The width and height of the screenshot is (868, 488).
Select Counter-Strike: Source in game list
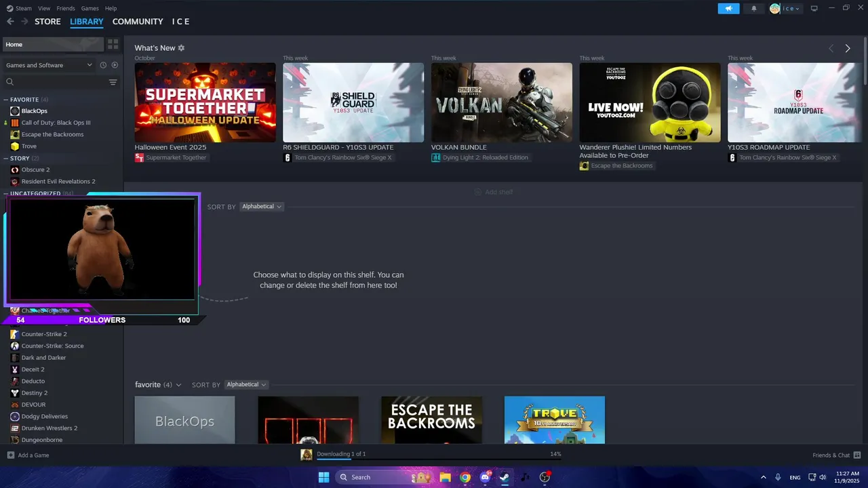pyautogui.click(x=52, y=346)
